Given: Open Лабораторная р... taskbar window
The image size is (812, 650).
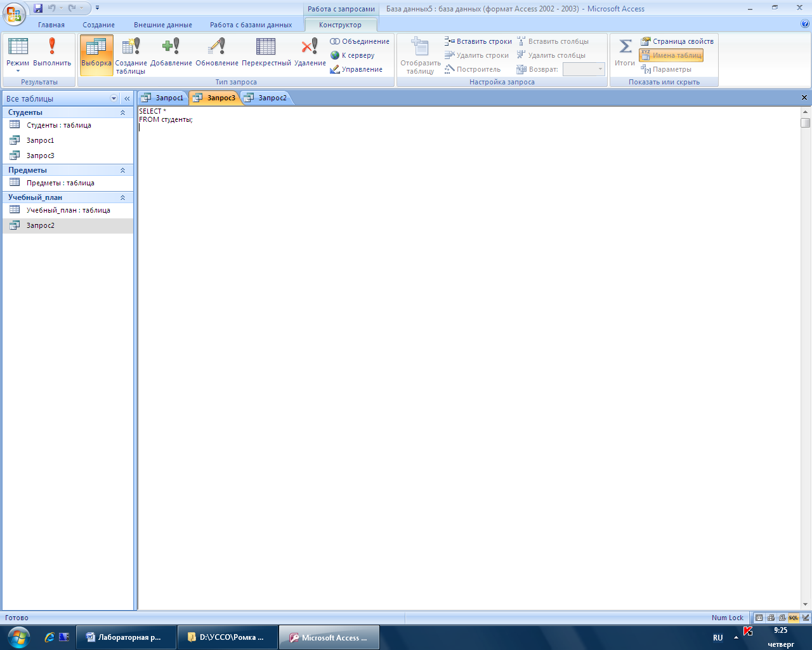Looking at the screenshot, I should [x=126, y=637].
